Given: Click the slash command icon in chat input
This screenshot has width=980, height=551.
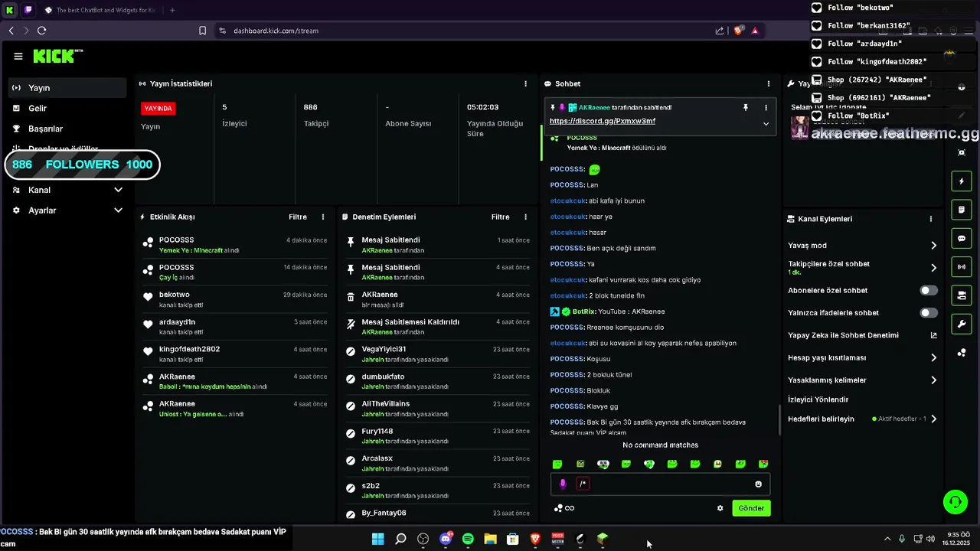Looking at the screenshot, I should 583,484.
